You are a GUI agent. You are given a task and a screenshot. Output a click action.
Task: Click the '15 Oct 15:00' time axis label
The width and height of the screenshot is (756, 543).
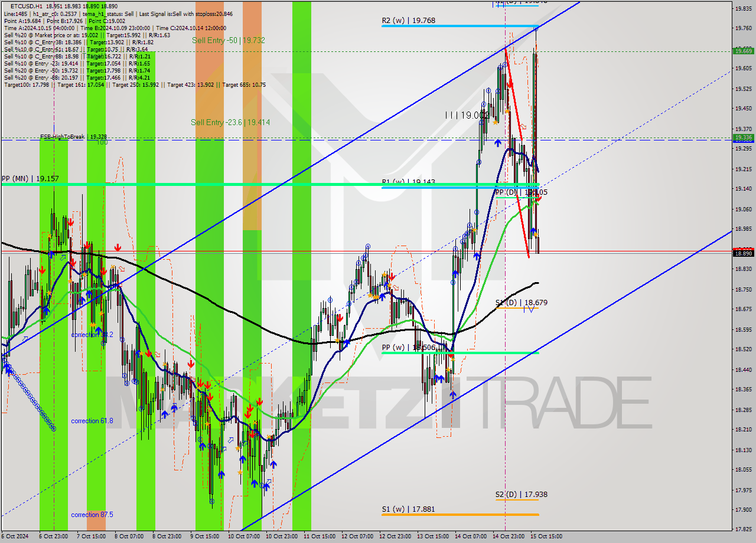(546, 537)
